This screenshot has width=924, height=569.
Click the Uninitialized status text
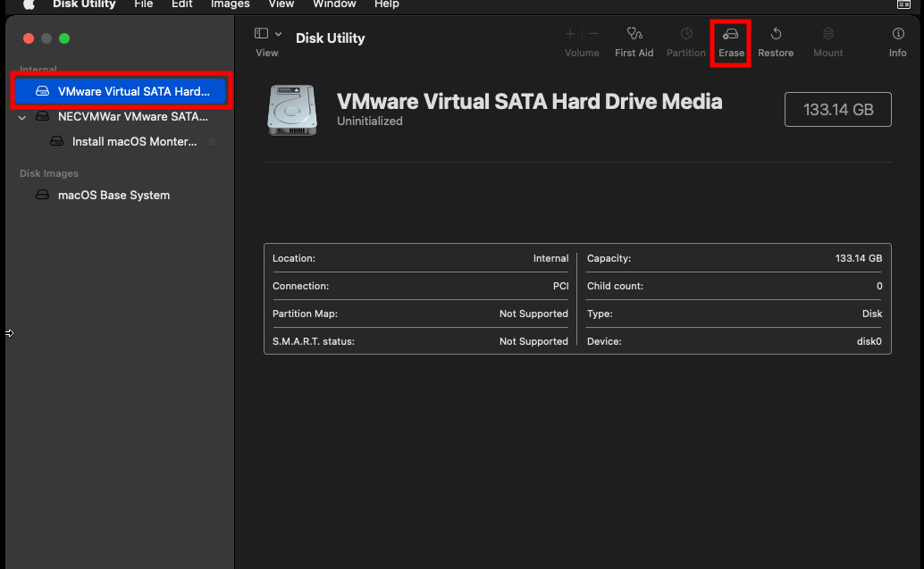(369, 121)
